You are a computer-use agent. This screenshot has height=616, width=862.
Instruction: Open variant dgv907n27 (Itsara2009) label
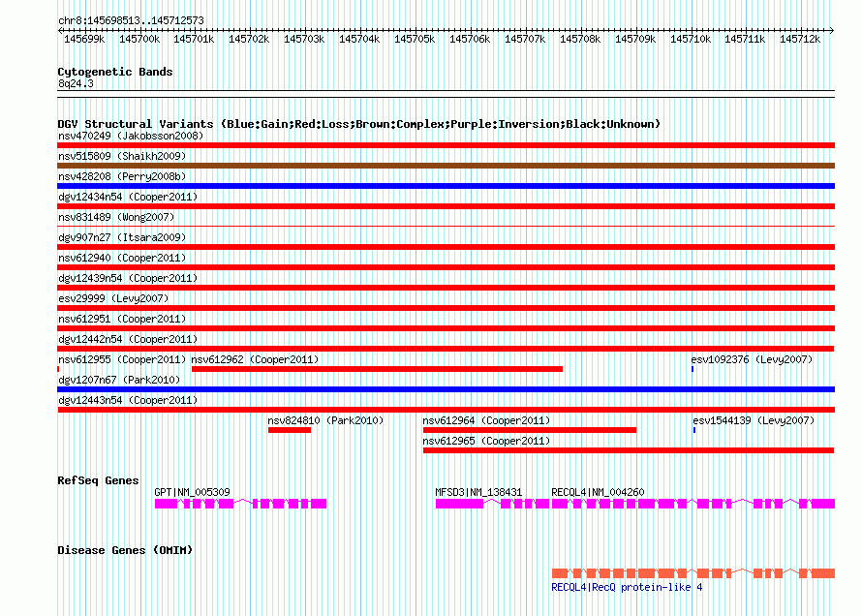(x=122, y=237)
